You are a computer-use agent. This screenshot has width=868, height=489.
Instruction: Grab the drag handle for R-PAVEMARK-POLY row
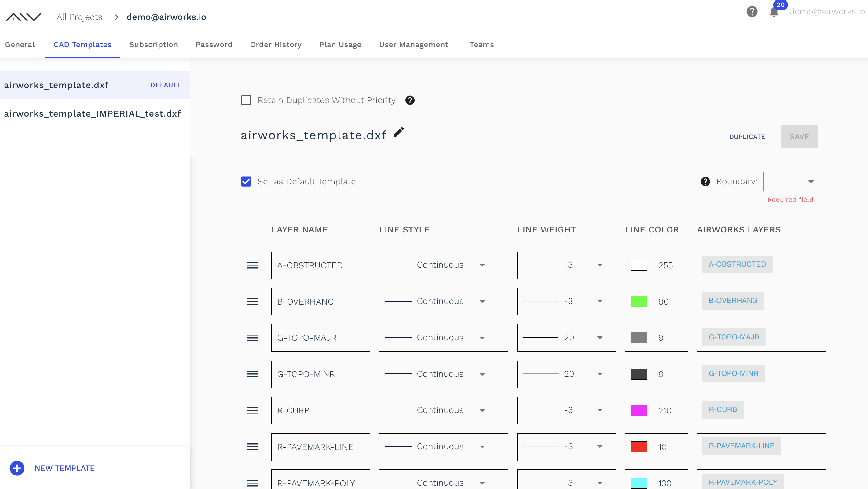pos(253,483)
